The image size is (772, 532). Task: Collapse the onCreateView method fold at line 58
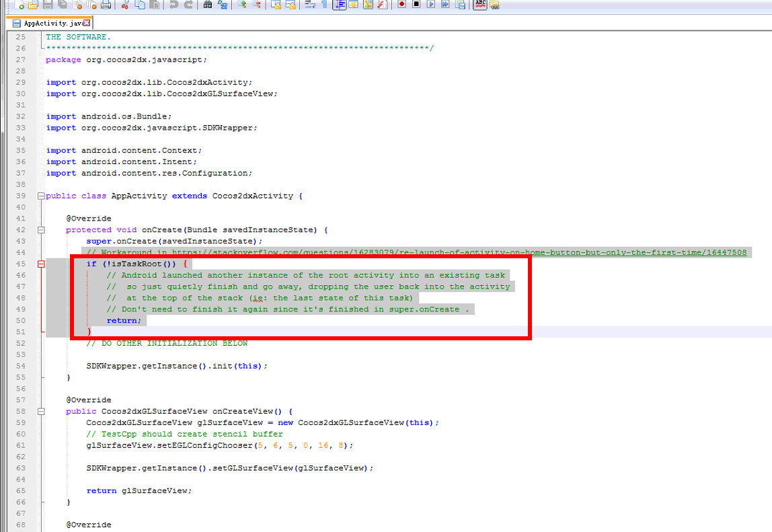[41, 412]
